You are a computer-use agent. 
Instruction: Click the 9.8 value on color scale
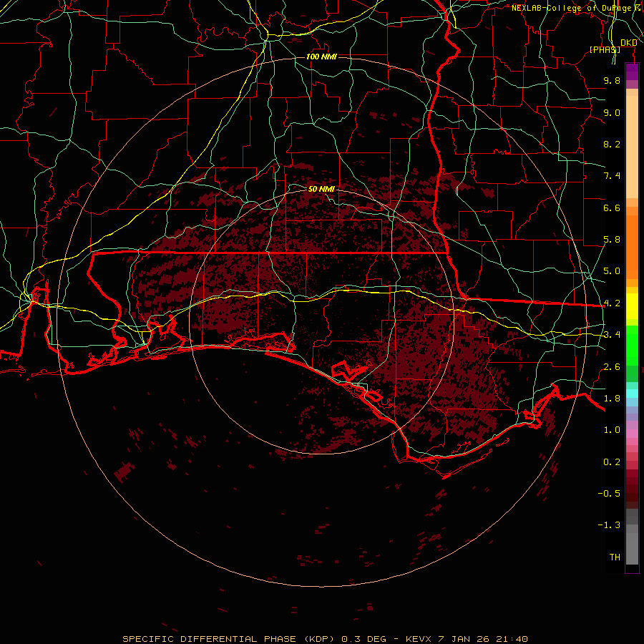tap(612, 80)
